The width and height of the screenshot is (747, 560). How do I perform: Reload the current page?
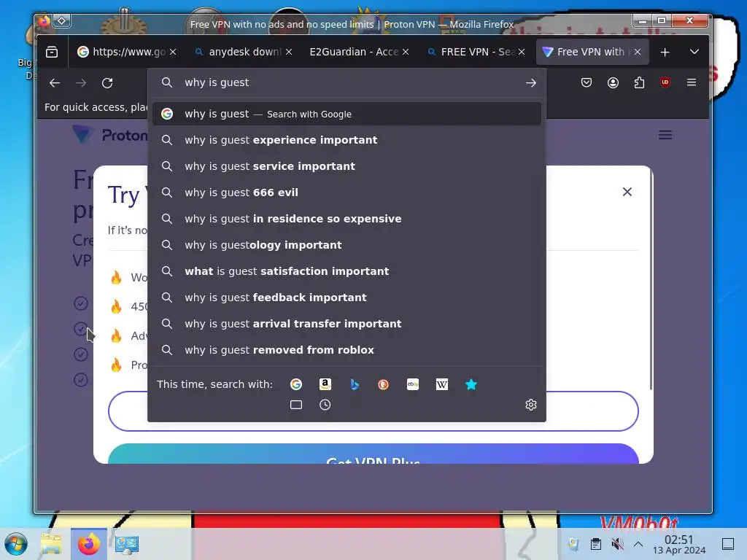tap(107, 83)
